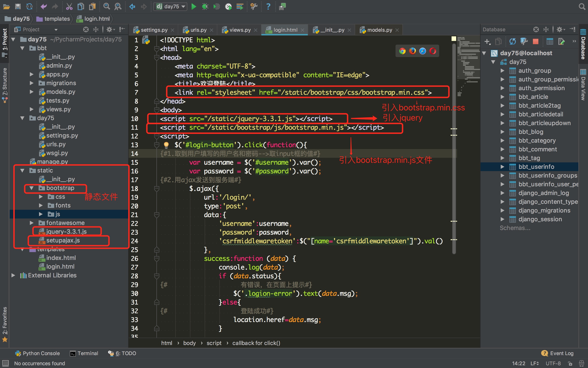Synchronize files using the refresh arrows icon
The width and height of the screenshot is (588, 368).
coord(29,6)
